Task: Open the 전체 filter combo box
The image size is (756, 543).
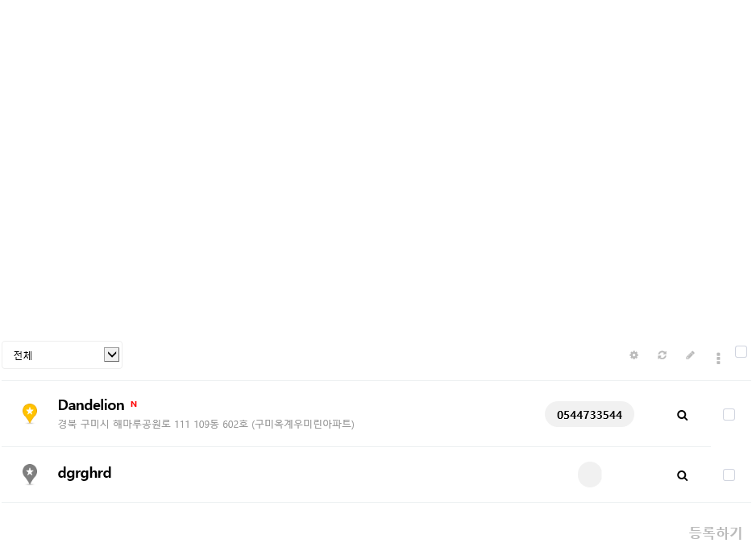Action: pos(62,355)
